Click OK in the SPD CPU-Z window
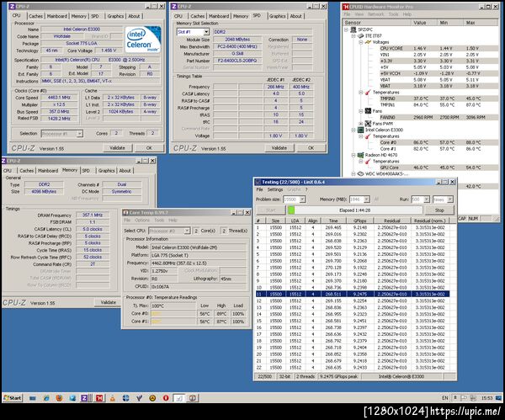 (x=311, y=148)
